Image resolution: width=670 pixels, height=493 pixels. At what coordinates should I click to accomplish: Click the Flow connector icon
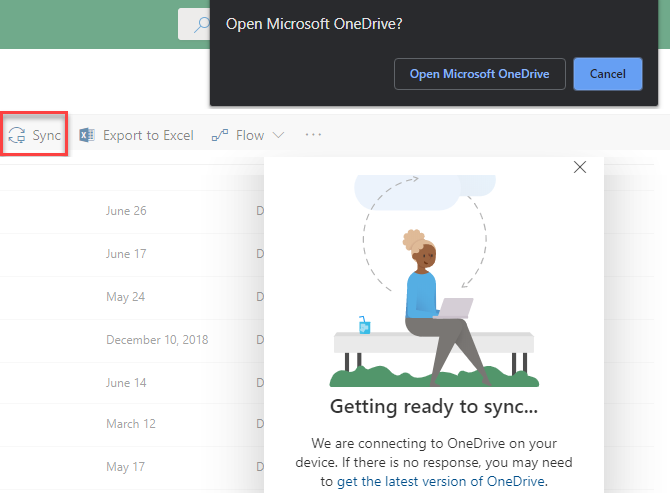tap(220, 135)
